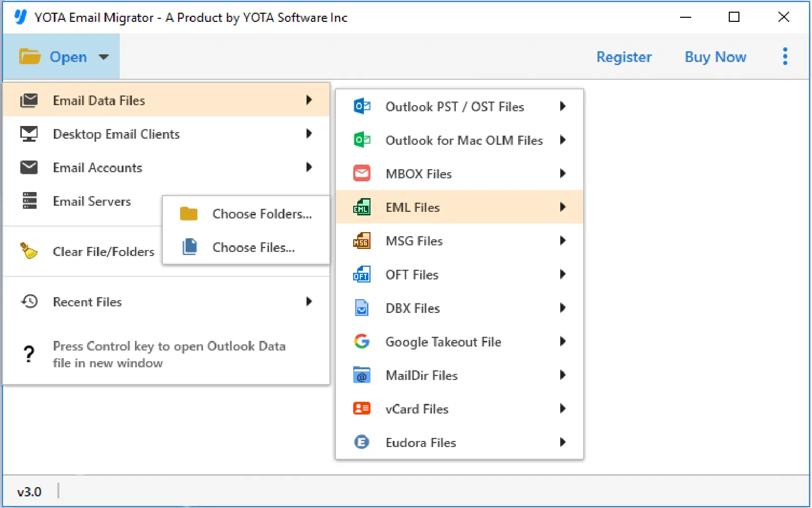812x508 pixels.
Task: Click the MSG Files label
Action: (414, 241)
